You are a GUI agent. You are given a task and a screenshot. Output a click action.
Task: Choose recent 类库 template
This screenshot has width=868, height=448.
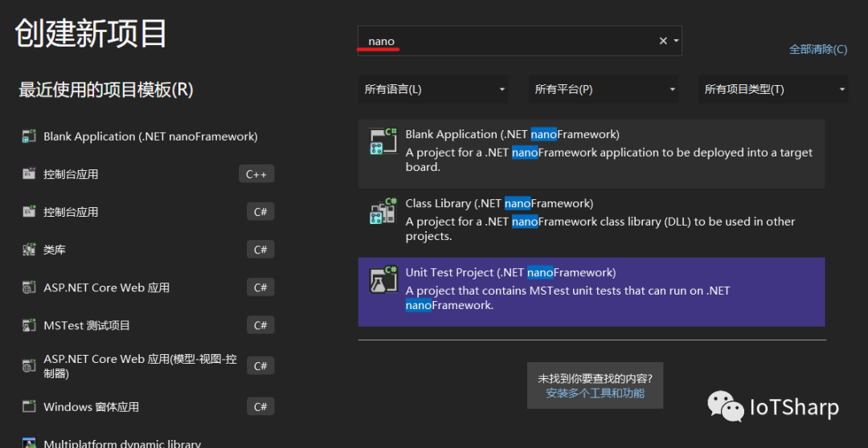149,250
